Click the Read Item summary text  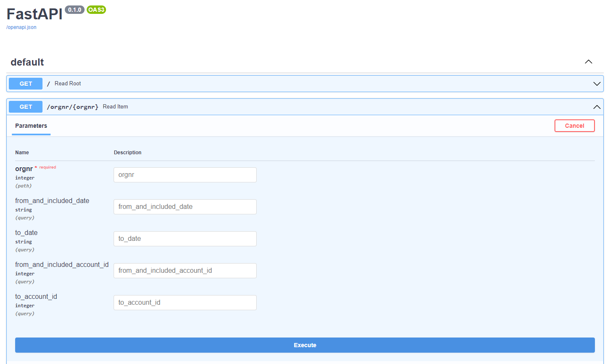pyautogui.click(x=115, y=107)
